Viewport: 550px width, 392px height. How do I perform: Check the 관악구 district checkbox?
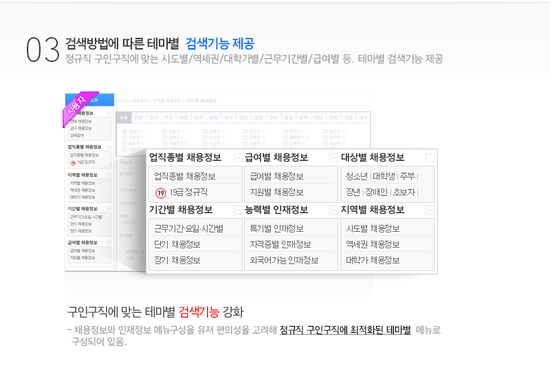pyautogui.click(x=285, y=131)
